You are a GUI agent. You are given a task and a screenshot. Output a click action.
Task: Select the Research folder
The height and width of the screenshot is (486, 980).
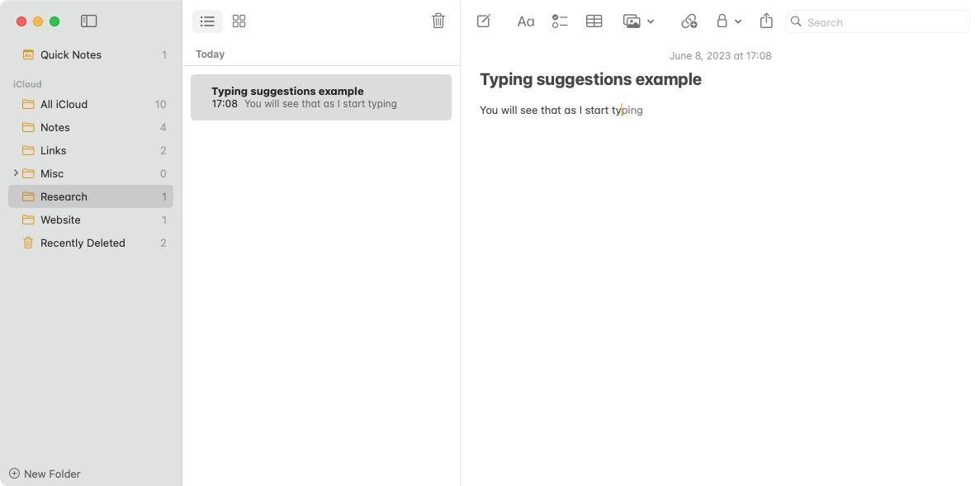coord(64,196)
